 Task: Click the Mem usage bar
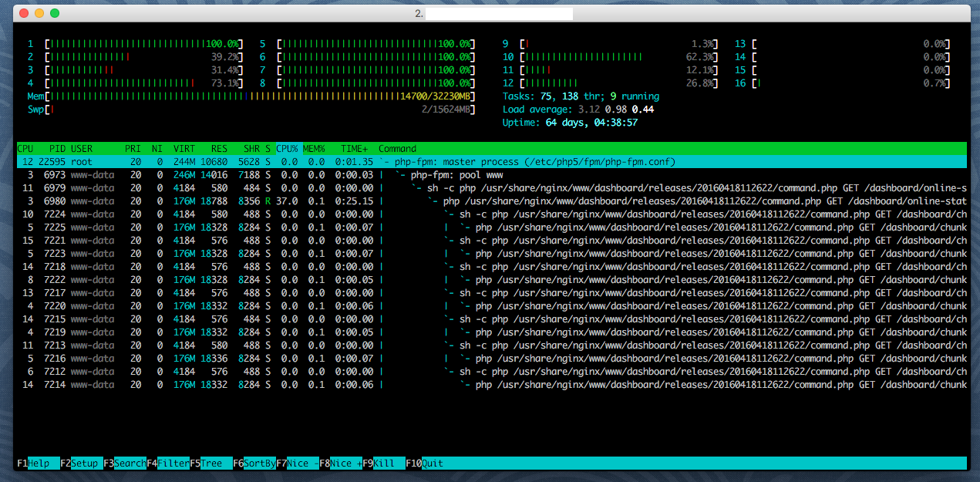click(x=251, y=96)
